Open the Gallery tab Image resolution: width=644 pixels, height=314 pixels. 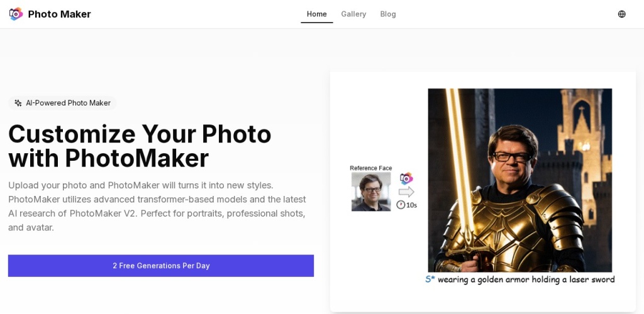pos(353,14)
